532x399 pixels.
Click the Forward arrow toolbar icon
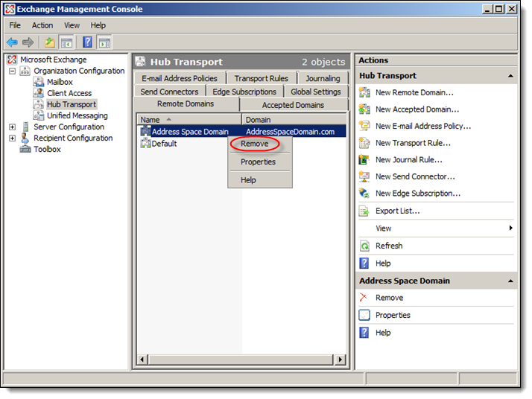[x=28, y=42]
